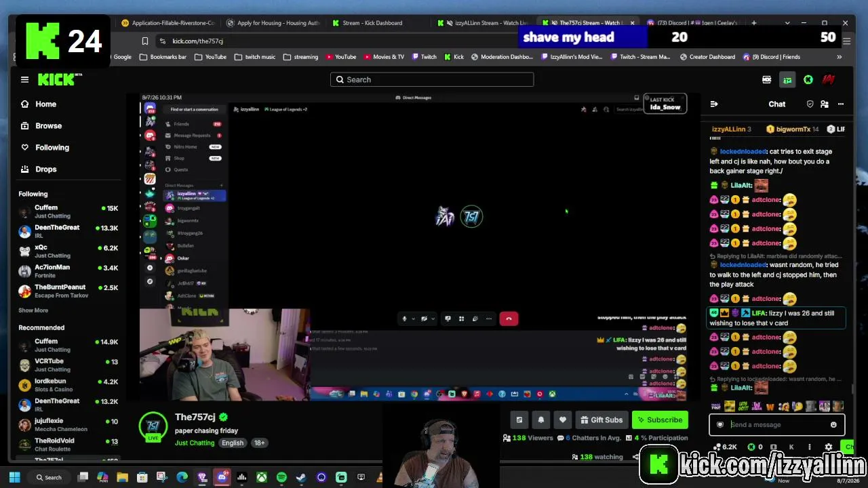Open Moderation Dashboard bookmark

coord(502,57)
